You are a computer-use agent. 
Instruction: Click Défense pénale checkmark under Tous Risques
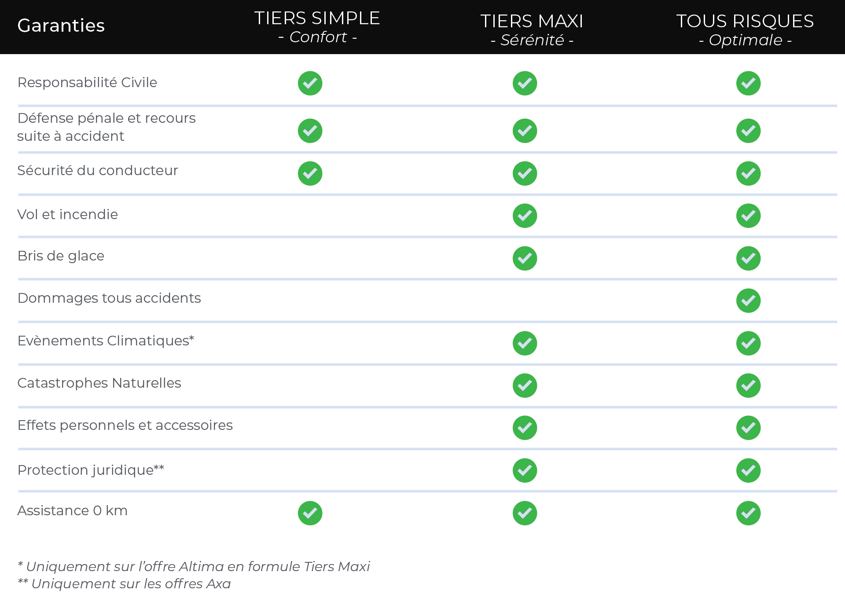pyautogui.click(x=748, y=131)
